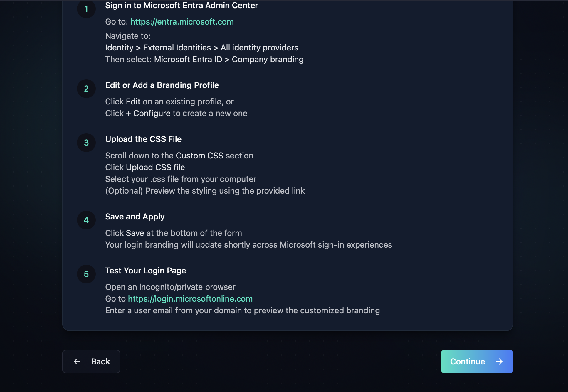568x392 pixels.
Task: Open the https://entra.microsoft.com link
Action: 182,22
